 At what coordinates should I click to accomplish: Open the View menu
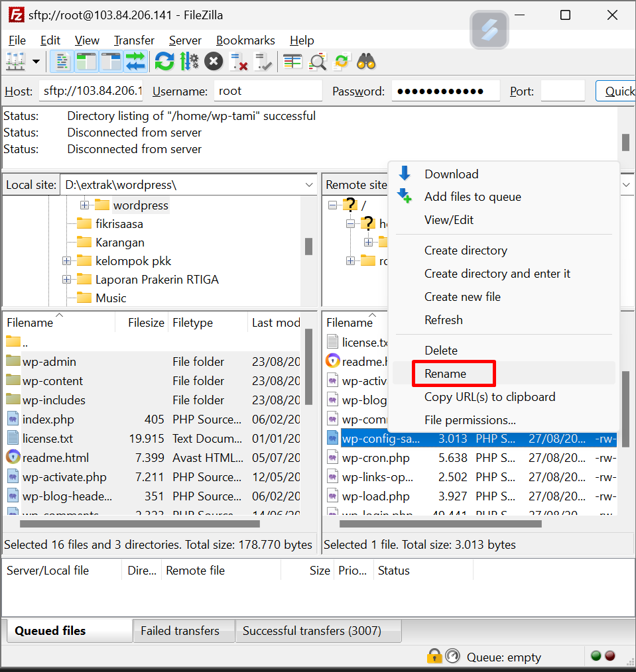click(x=87, y=40)
